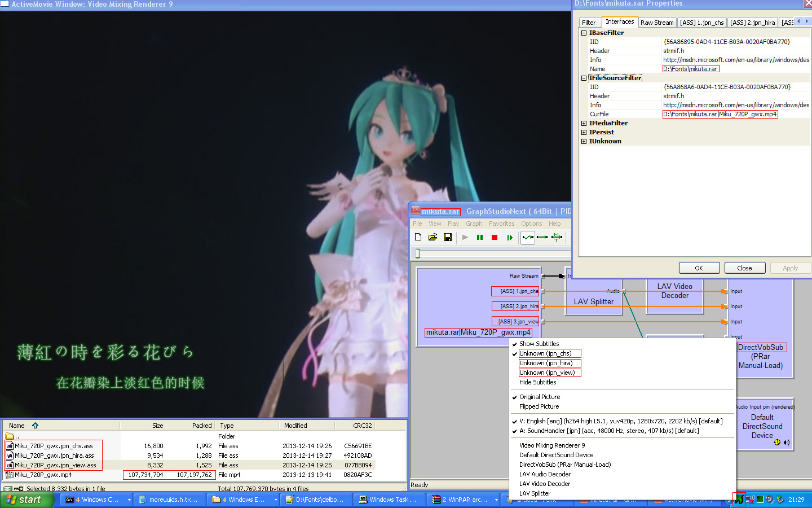Click the speaker icon on Default DirectSound Device
This screenshot has width=812, height=508.
tap(786, 443)
